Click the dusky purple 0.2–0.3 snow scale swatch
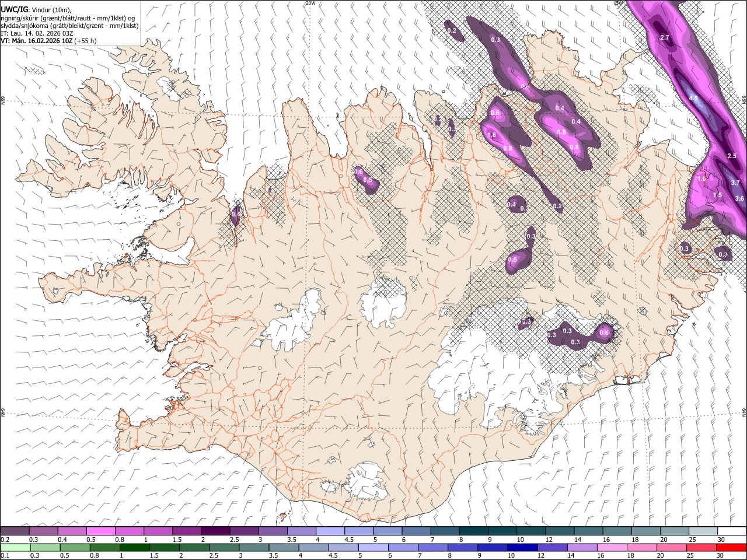The height and width of the screenshot is (560, 747). point(15,531)
